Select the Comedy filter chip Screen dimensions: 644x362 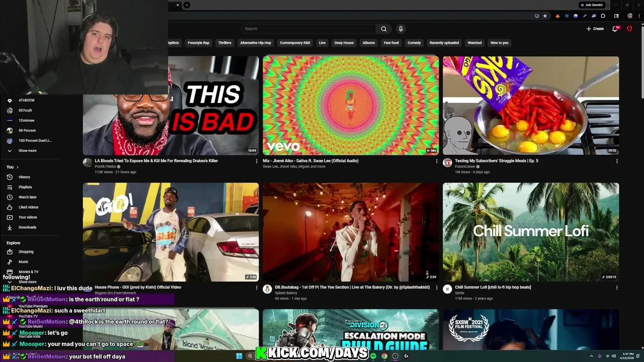(414, 43)
